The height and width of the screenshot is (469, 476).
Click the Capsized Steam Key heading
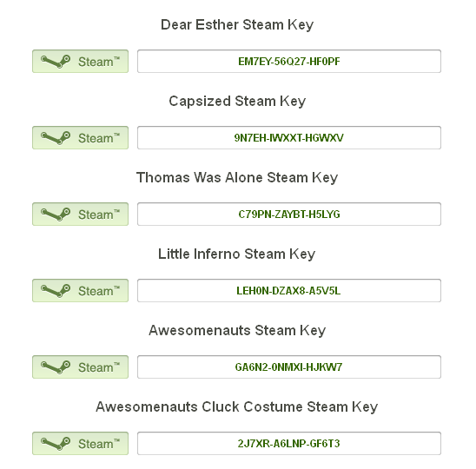(237, 102)
